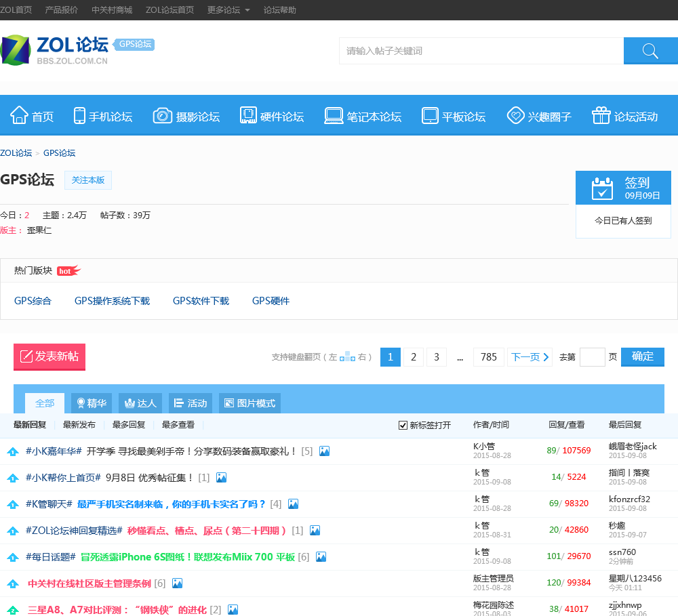Click the 确定 page jump button
This screenshot has width=678, height=616.
click(x=643, y=356)
